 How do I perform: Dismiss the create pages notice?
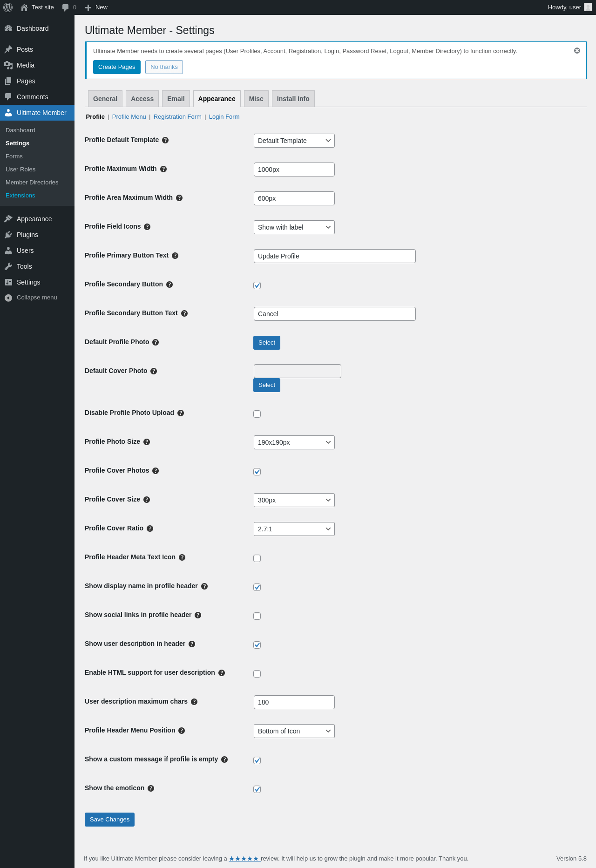[577, 51]
